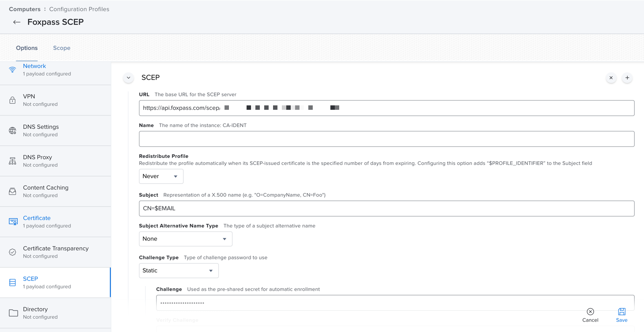The image size is (644, 332).
Task: Click the Directory folder icon
Action: [x=13, y=313]
